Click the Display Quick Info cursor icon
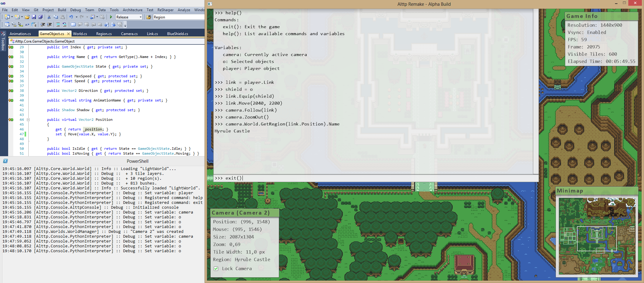 tap(21, 25)
